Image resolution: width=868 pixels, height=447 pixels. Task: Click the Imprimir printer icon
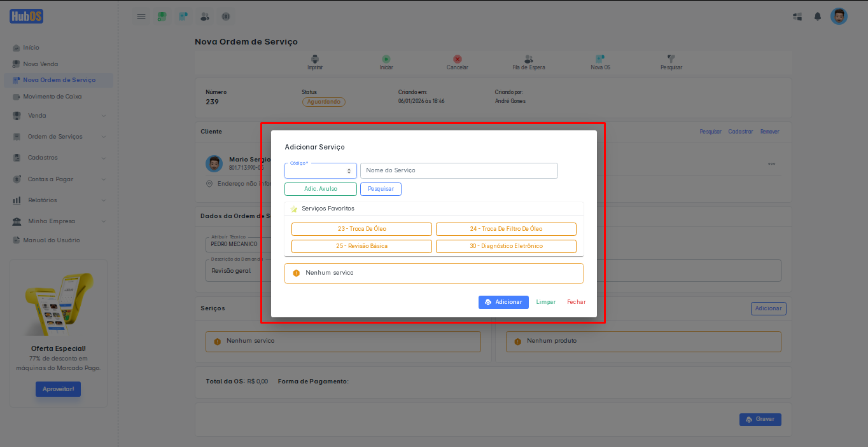tap(314, 58)
